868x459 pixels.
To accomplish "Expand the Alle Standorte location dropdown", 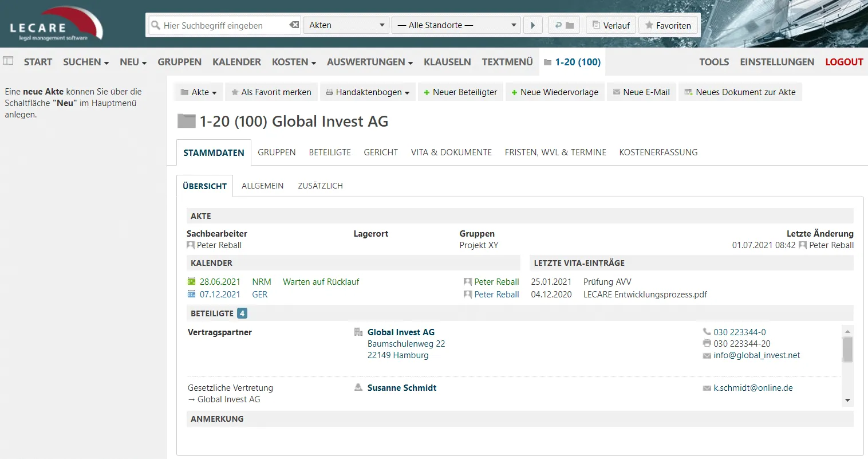I will pyautogui.click(x=456, y=25).
